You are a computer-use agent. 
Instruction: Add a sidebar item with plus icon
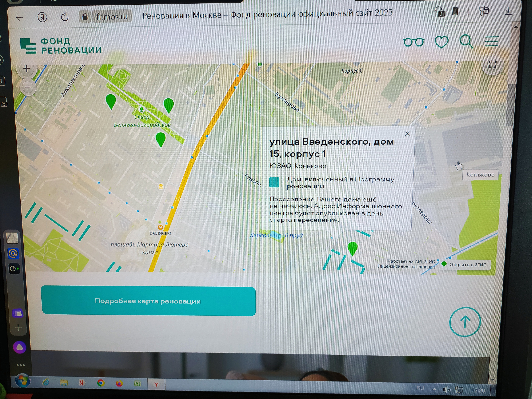[18, 328]
